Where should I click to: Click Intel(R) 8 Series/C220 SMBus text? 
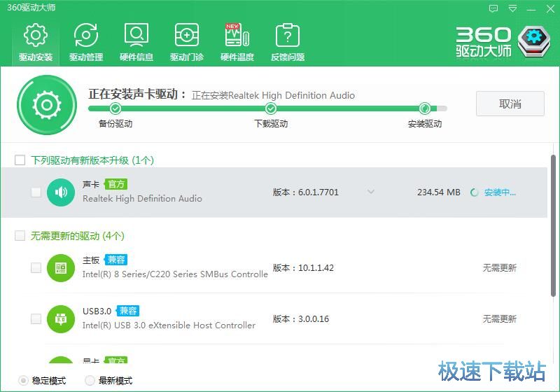[x=175, y=274]
